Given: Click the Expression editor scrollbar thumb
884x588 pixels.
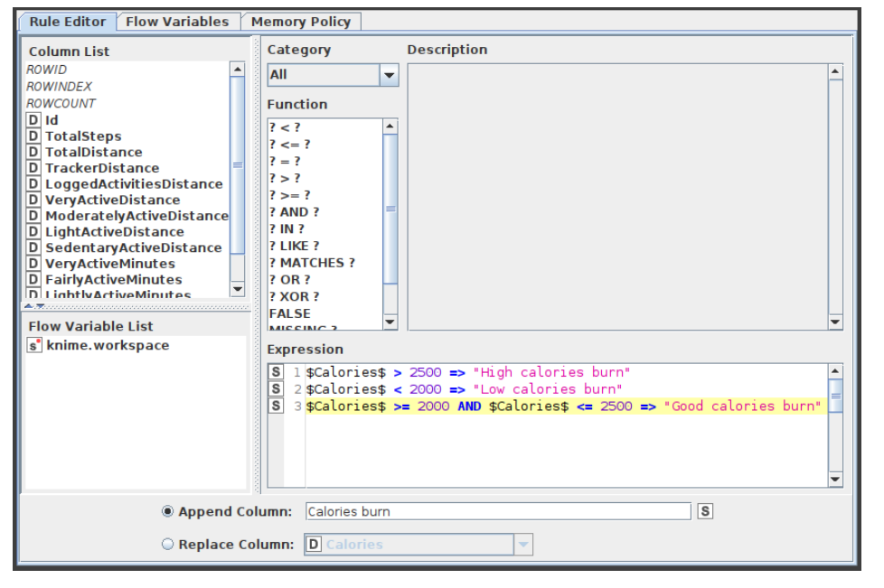Looking at the screenshot, I should pos(835,396).
